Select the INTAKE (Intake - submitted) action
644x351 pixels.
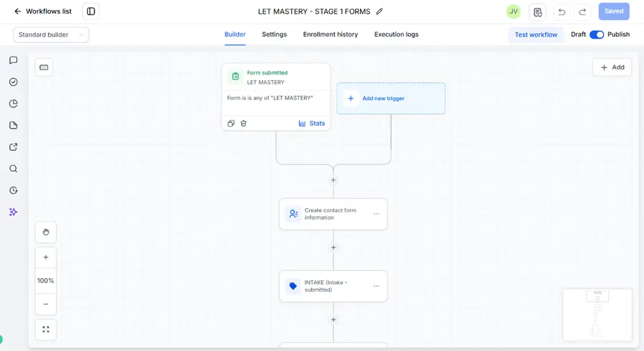(x=333, y=286)
